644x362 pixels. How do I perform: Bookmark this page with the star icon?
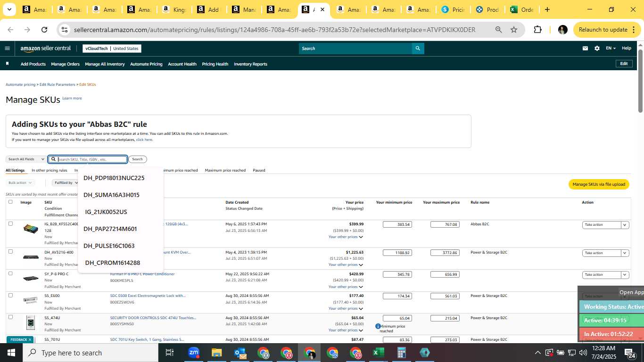click(x=514, y=30)
